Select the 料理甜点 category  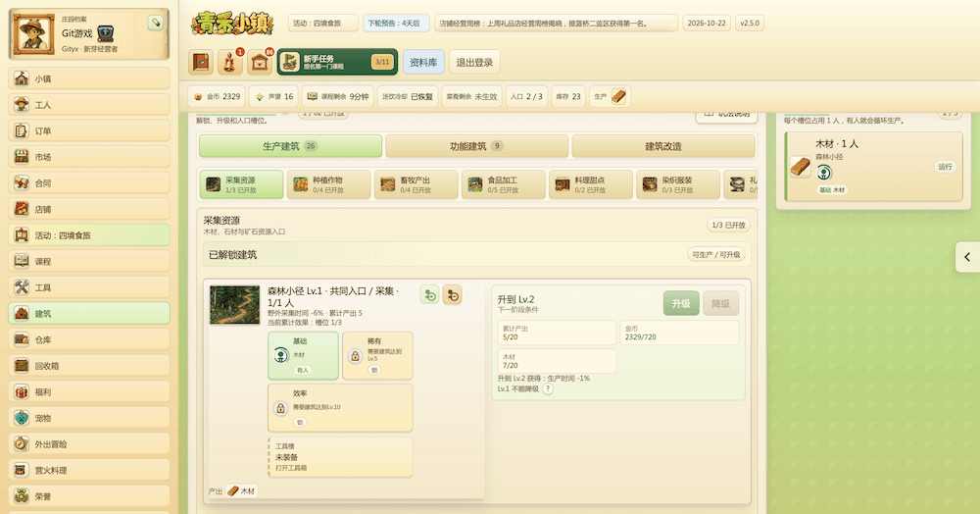pyautogui.click(x=591, y=184)
